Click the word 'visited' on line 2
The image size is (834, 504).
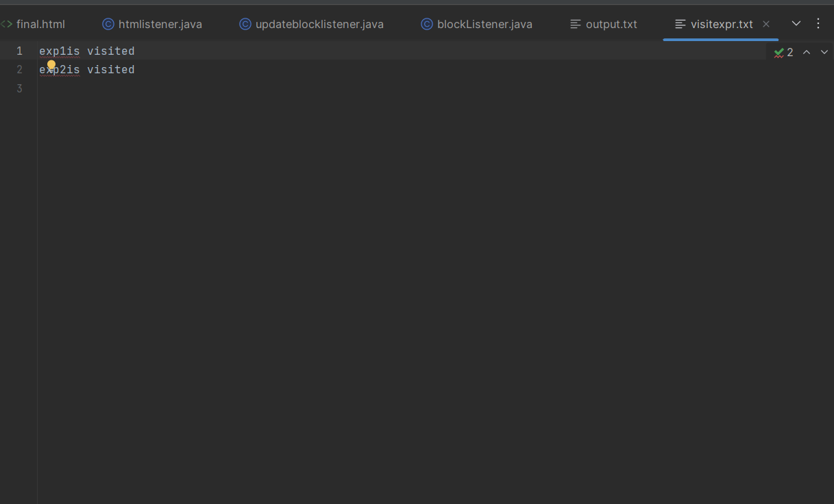[x=111, y=69]
